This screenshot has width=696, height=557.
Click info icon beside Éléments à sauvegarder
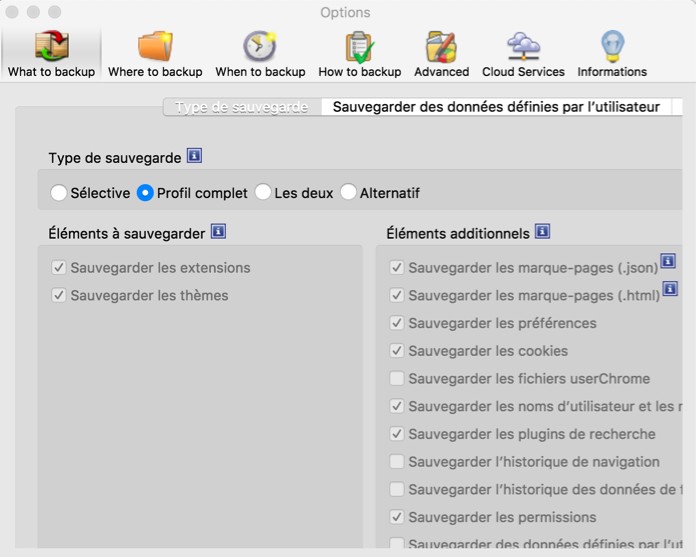click(x=218, y=231)
